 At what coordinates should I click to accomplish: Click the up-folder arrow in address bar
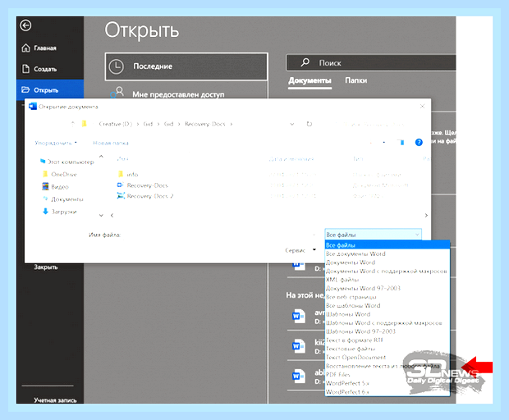73,124
